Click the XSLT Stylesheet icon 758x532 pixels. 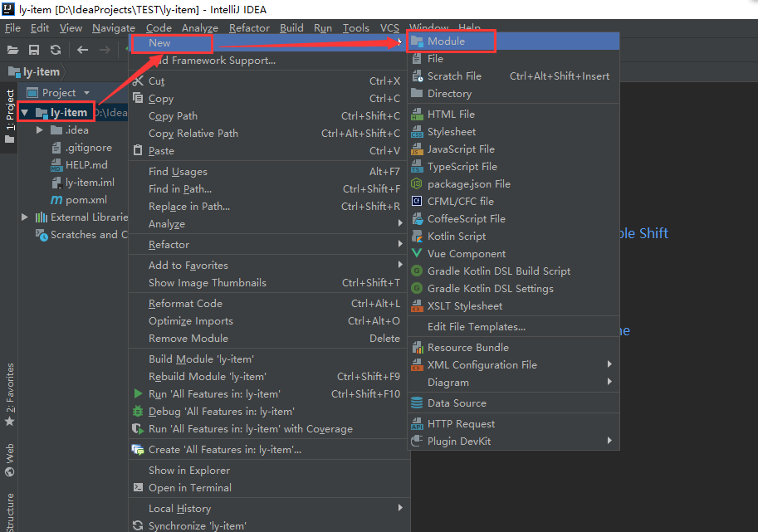click(417, 306)
